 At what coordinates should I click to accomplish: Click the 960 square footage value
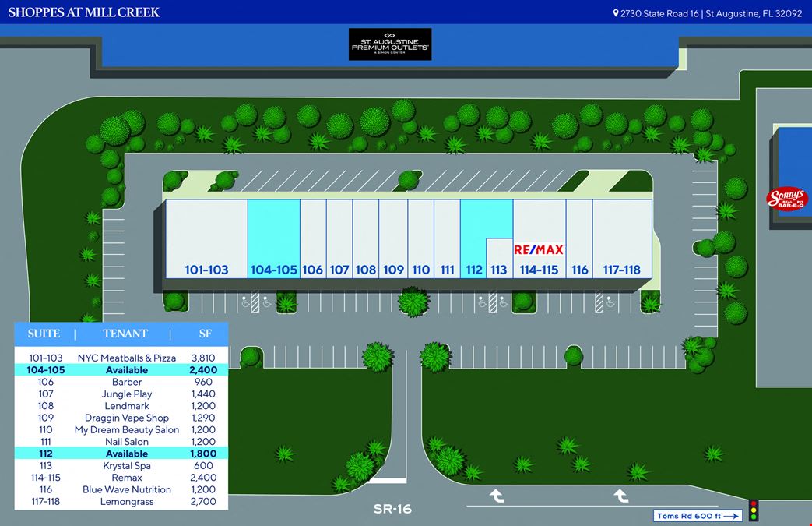203,382
